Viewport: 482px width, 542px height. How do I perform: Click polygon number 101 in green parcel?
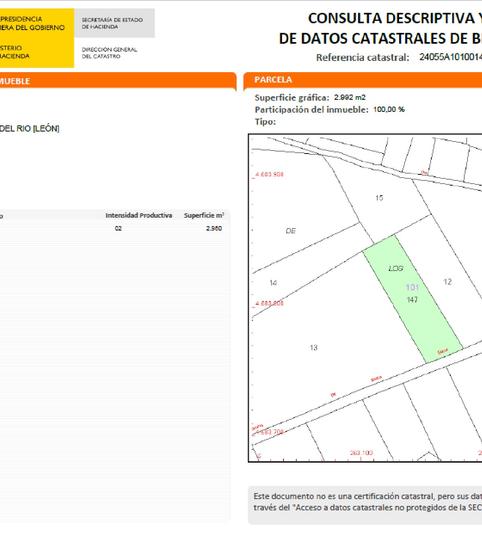412,287
